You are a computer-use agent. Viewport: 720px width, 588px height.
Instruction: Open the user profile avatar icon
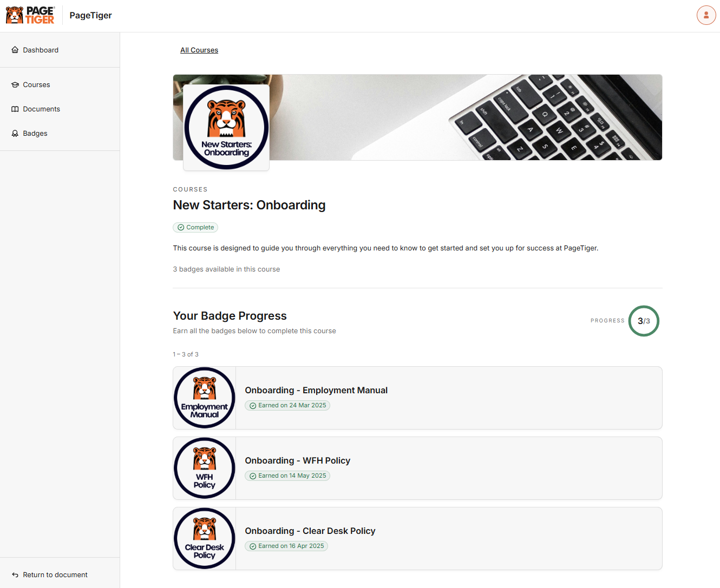pyautogui.click(x=706, y=15)
